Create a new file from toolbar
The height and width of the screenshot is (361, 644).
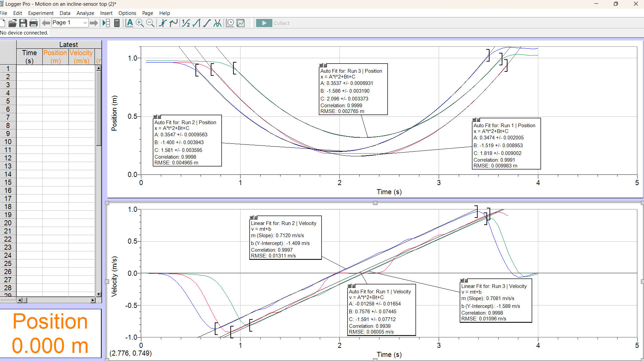tap(2, 23)
